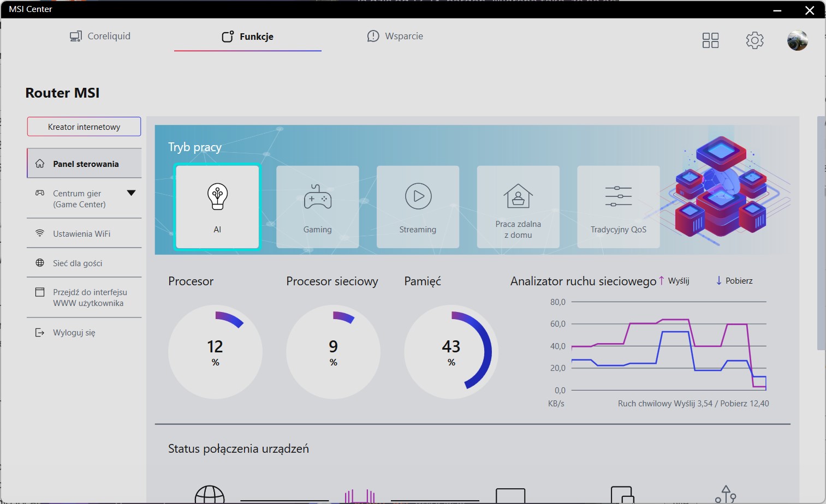826x504 pixels.
Task: Open the apps grid icon
Action: [710, 40]
